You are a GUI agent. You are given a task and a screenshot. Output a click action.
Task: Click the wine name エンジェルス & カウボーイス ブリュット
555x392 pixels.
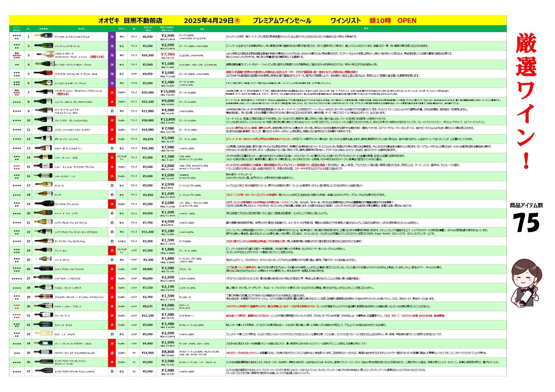coord(70,83)
